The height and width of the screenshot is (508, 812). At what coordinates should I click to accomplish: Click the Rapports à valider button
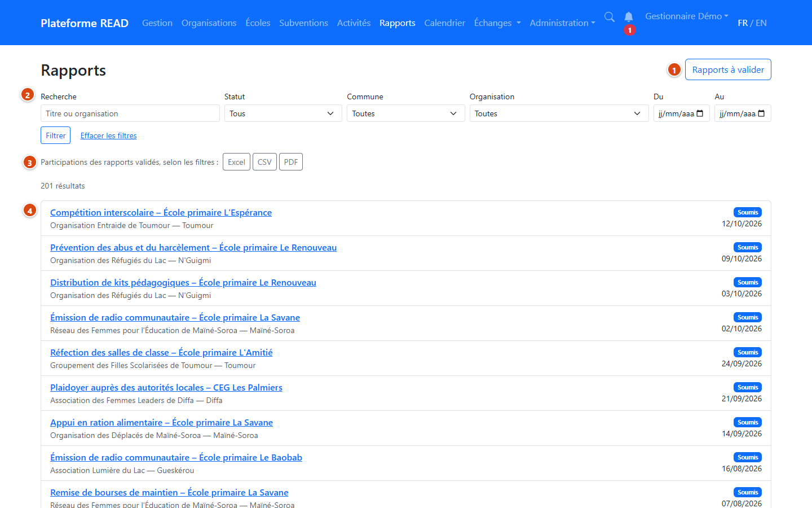pos(728,69)
